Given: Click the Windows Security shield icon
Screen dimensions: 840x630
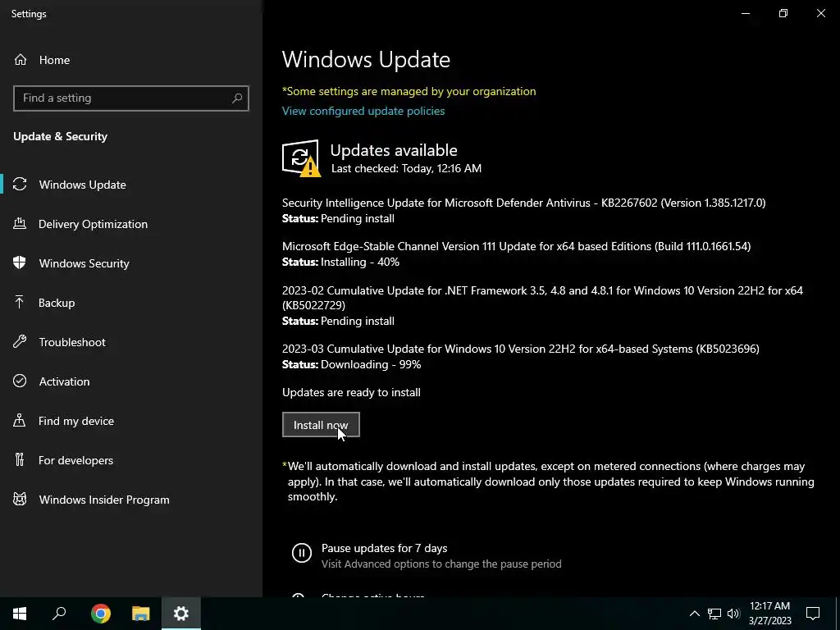Looking at the screenshot, I should [x=20, y=263].
